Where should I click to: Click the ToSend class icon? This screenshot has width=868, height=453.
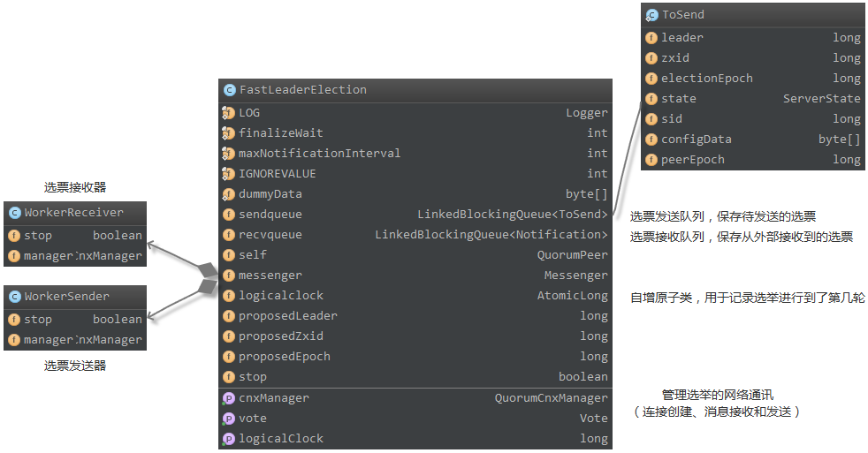[x=651, y=15]
